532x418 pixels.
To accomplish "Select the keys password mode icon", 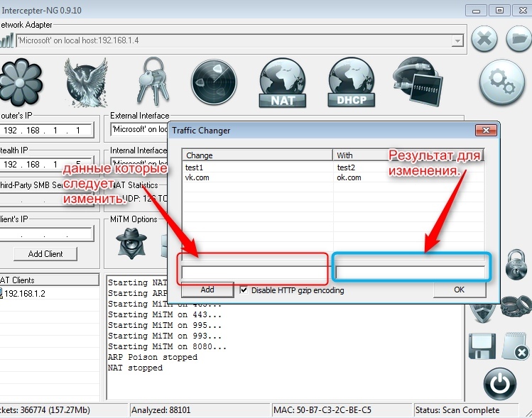I will [152, 81].
